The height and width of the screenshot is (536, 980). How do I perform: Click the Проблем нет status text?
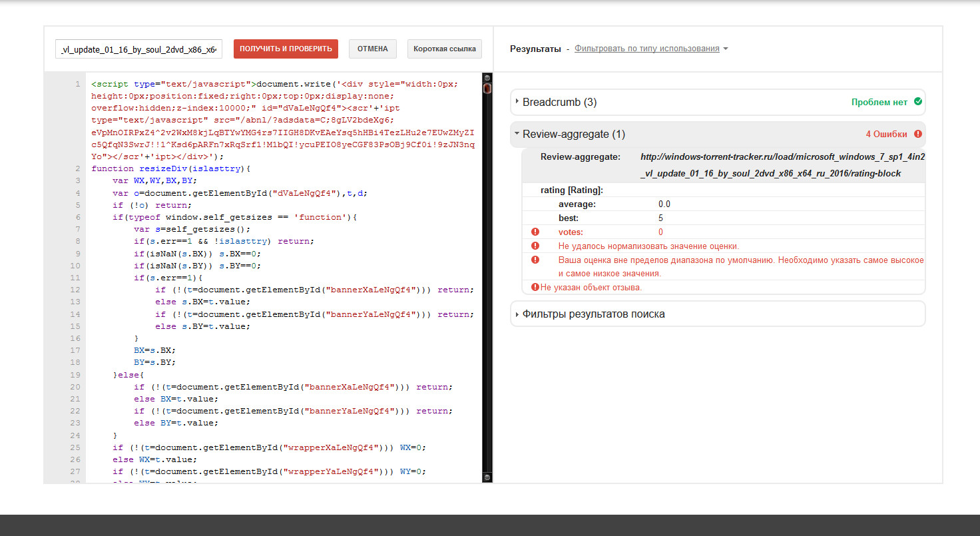pyautogui.click(x=879, y=102)
